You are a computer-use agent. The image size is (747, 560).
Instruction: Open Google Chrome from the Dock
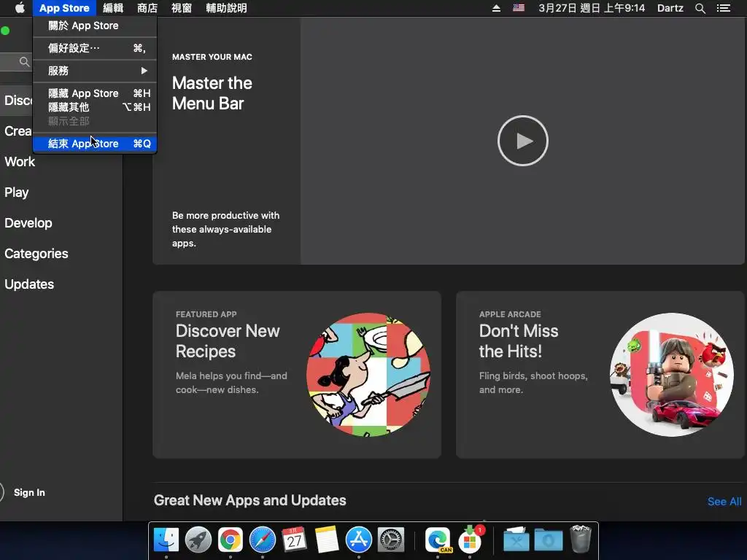230,540
